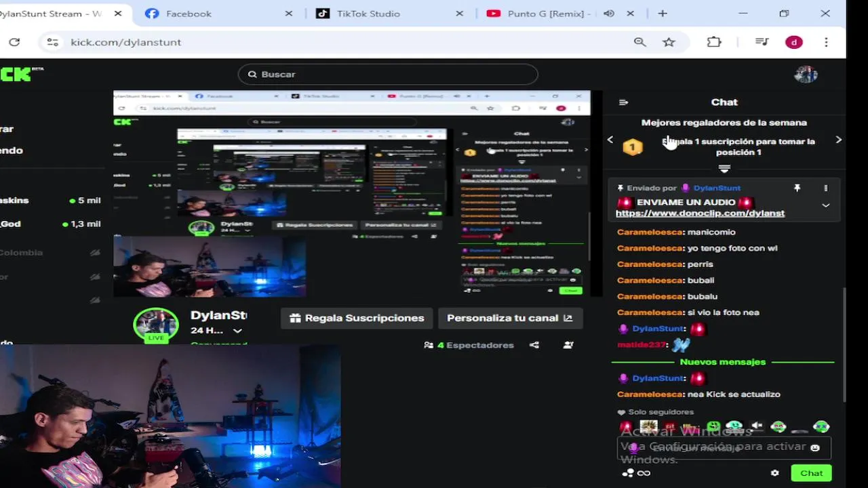Click the 'Mejores regaladores de la semana' heading
868x488 pixels.
pos(724,123)
